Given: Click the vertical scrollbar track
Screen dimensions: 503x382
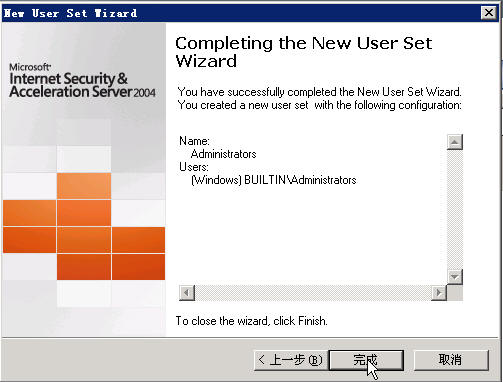Looking at the screenshot, I should [455, 209].
